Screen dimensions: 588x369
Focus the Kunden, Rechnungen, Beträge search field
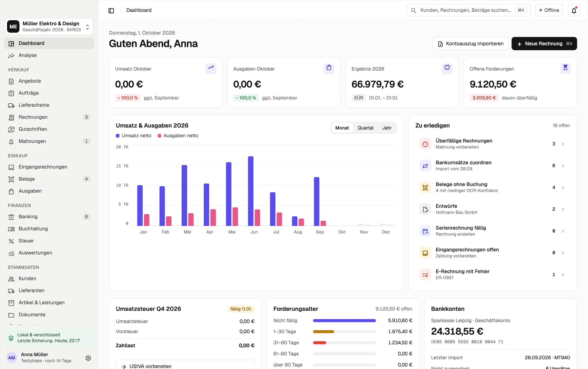pyautogui.click(x=469, y=10)
